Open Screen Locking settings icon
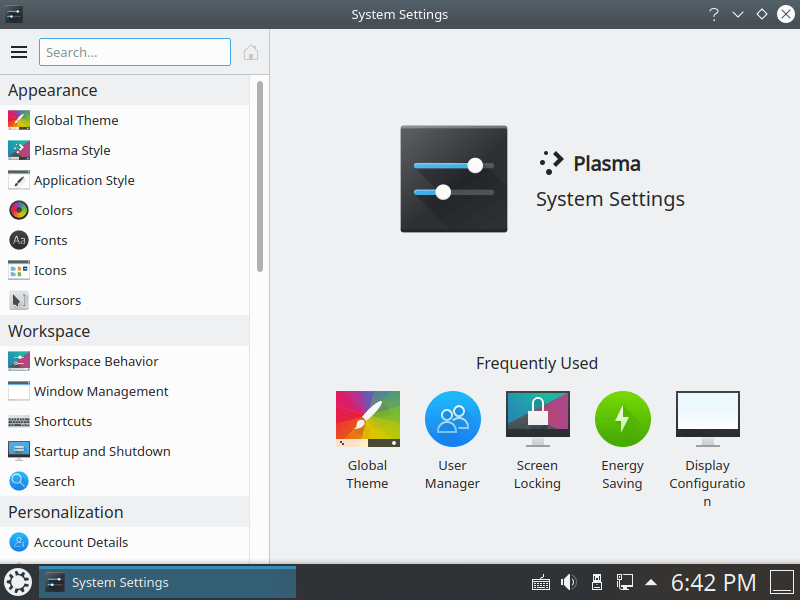Image resolution: width=800 pixels, height=600 pixels. pos(537,419)
